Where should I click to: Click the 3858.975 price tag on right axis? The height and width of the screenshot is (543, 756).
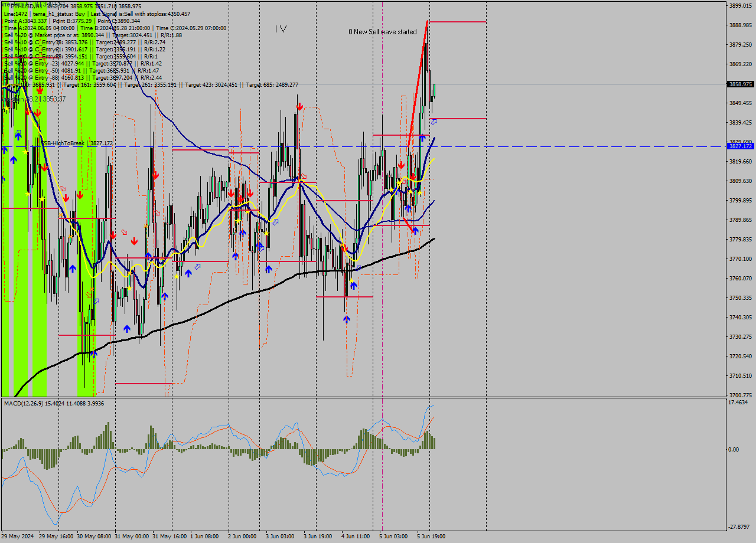click(739, 84)
